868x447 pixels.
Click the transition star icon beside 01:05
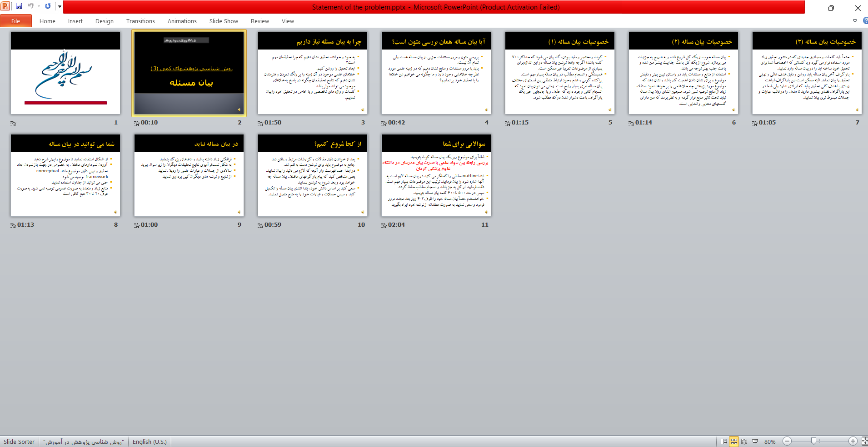(x=755, y=123)
